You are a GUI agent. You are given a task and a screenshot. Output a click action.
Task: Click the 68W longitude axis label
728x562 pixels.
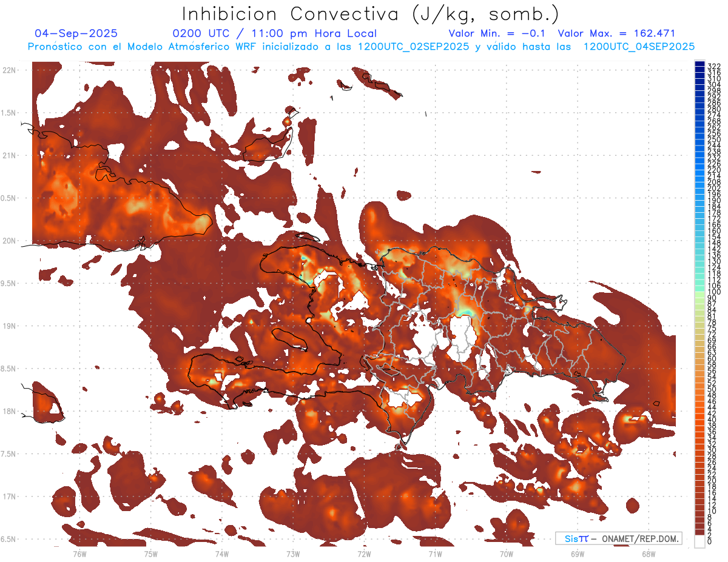[648, 553]
